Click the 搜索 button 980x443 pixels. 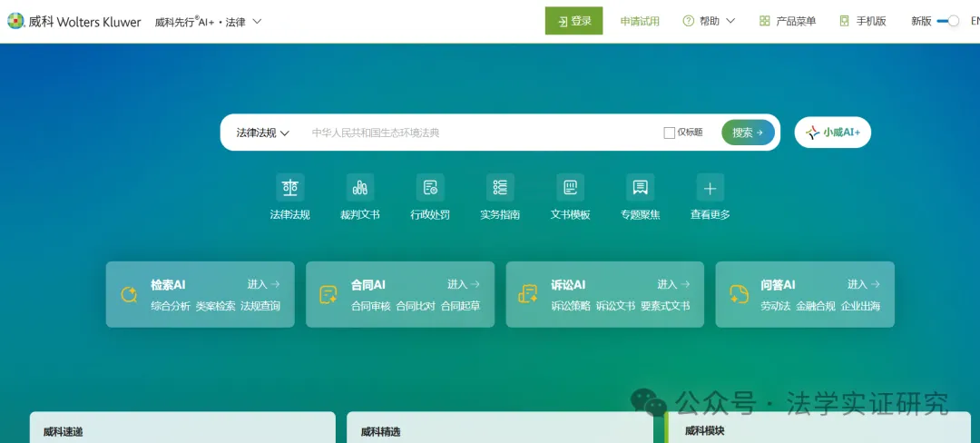pyautogui.click(x=748, y=133)
